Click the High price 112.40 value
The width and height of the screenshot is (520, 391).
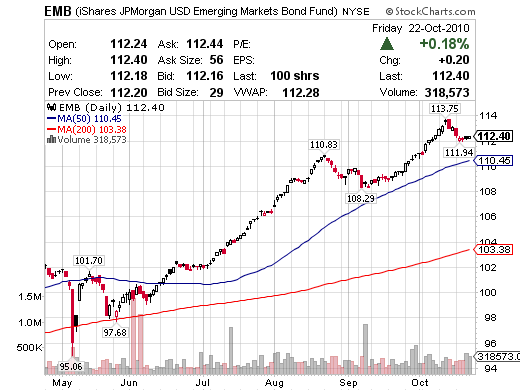point(129,60)
